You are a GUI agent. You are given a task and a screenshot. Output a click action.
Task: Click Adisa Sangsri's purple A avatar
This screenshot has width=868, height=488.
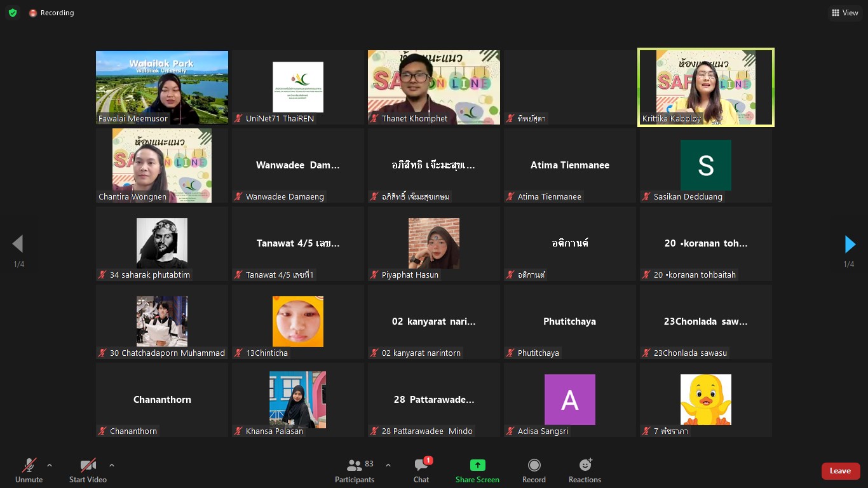point(569,400)
